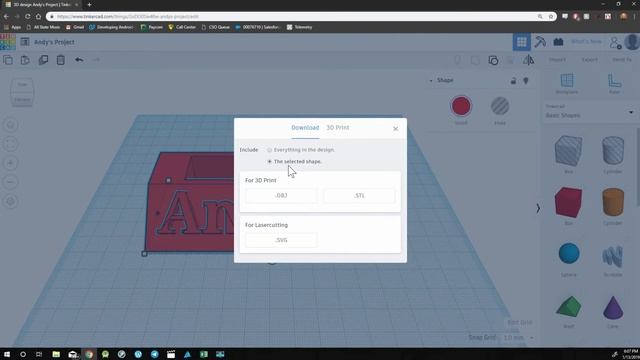640x360 pixels.
Task: Choose the striped Hole swatch
Action: tap(500, 106)
